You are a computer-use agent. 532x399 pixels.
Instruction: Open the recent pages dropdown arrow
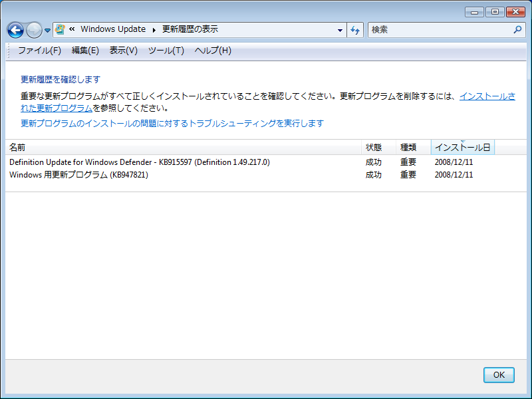[x=47, y=30]
